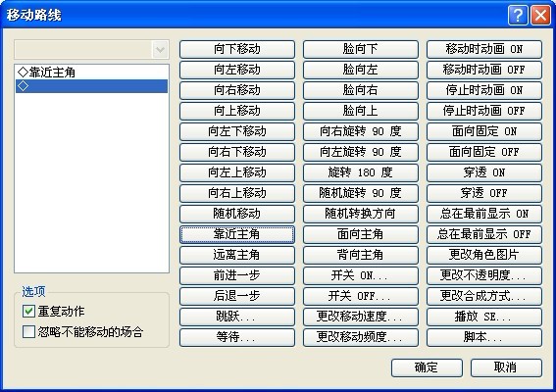556x392 pixels.
Task: Click 向右旋转 90 度
Action: (x=361, y=131)
